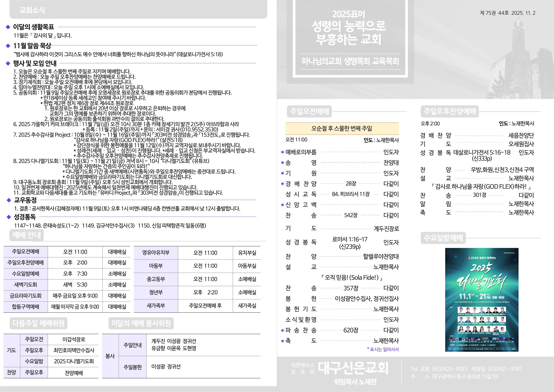This screenshot has width=554, height=392.
Task: Click the church phone number 053)425-9193
Action: click(450, 369)
